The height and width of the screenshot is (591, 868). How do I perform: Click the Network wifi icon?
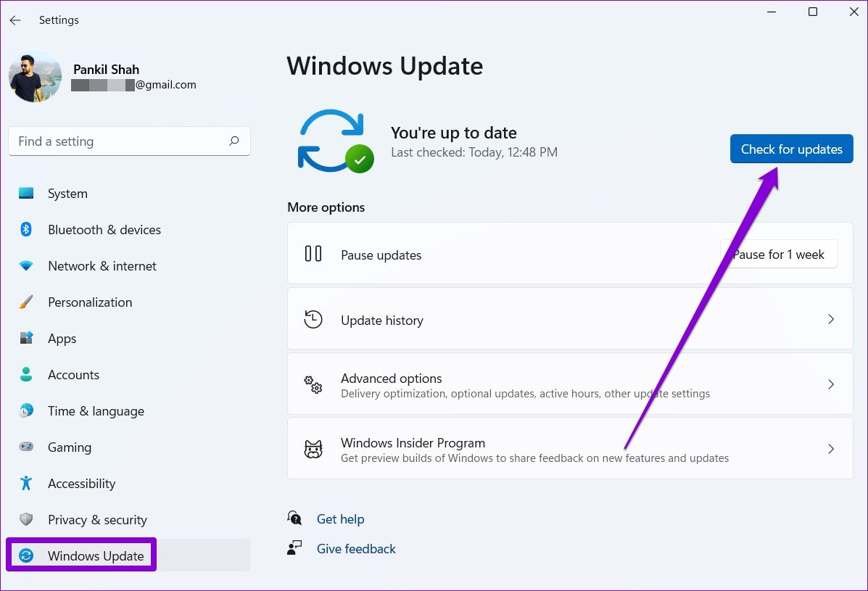click(26, 265)
